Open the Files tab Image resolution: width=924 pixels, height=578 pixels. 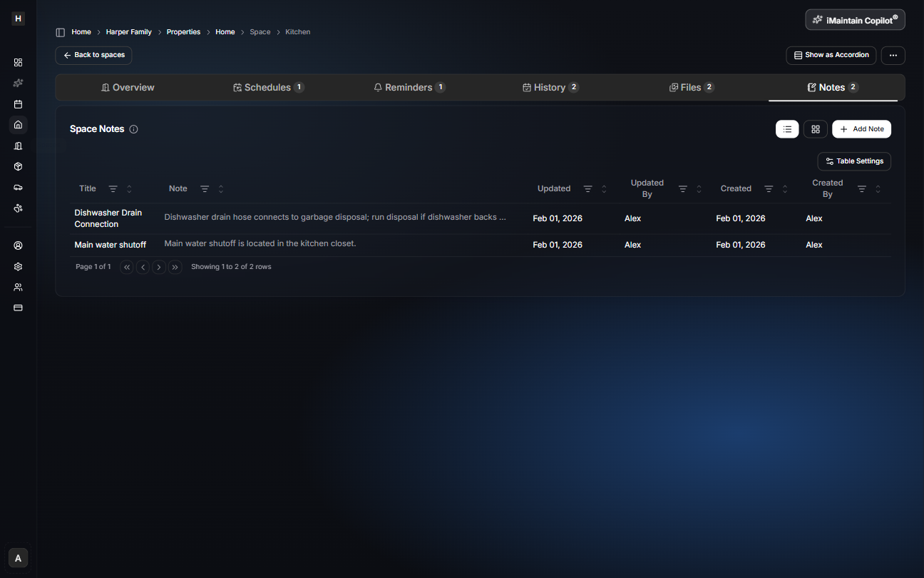pyautogui.click(x=691, y=88)
